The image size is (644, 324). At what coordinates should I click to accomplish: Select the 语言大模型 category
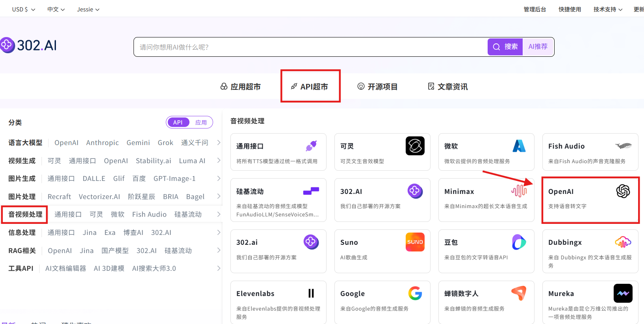point(25,143)
